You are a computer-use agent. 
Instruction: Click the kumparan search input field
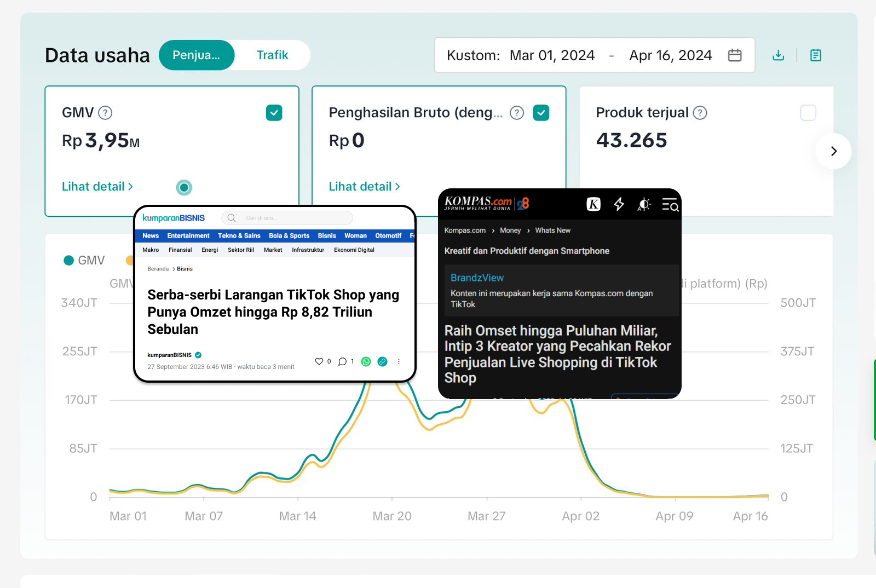coord(287,218)
